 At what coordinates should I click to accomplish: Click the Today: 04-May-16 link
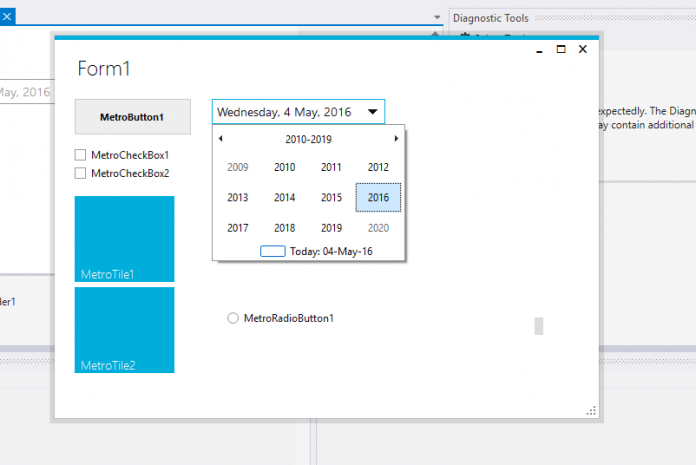click(316, 251)
